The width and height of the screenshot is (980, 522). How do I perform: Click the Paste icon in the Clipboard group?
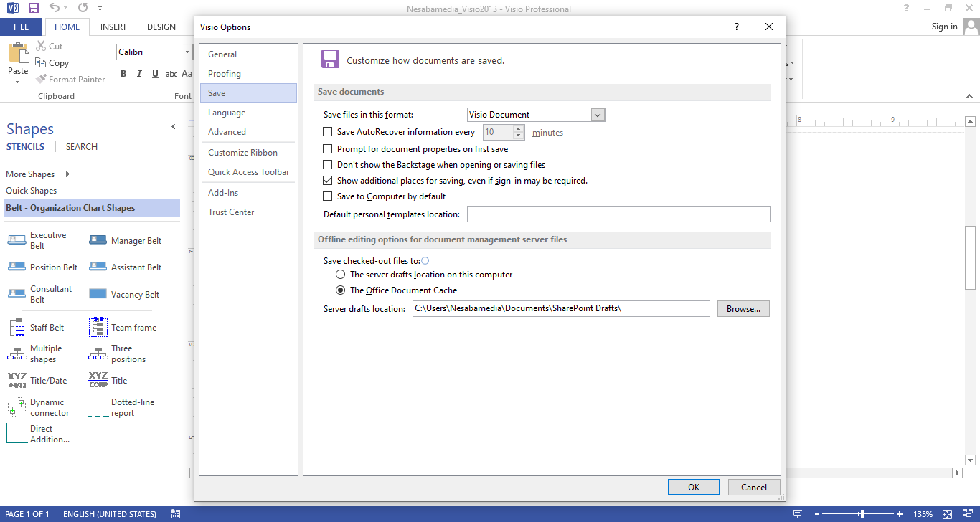tap(18, 54)
